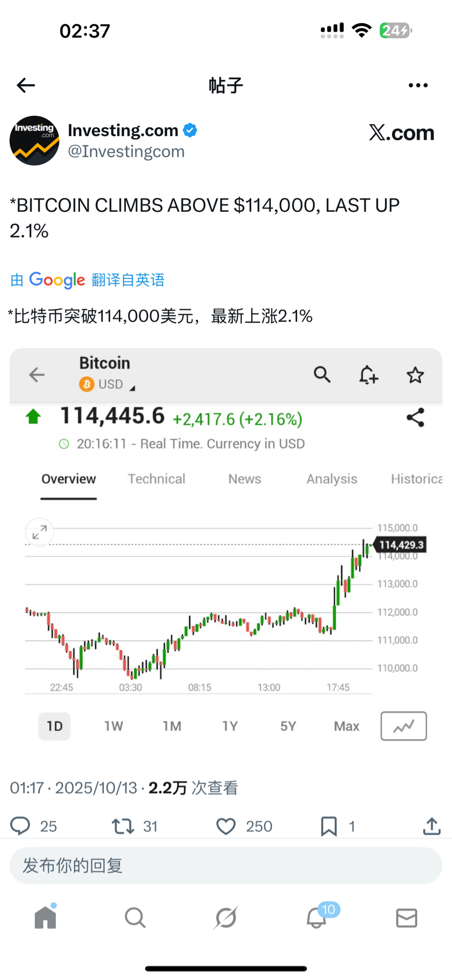The image size is (452, 980).
Task: Tap the Google translated-from-English link
Action: click(x=88, y=280)
